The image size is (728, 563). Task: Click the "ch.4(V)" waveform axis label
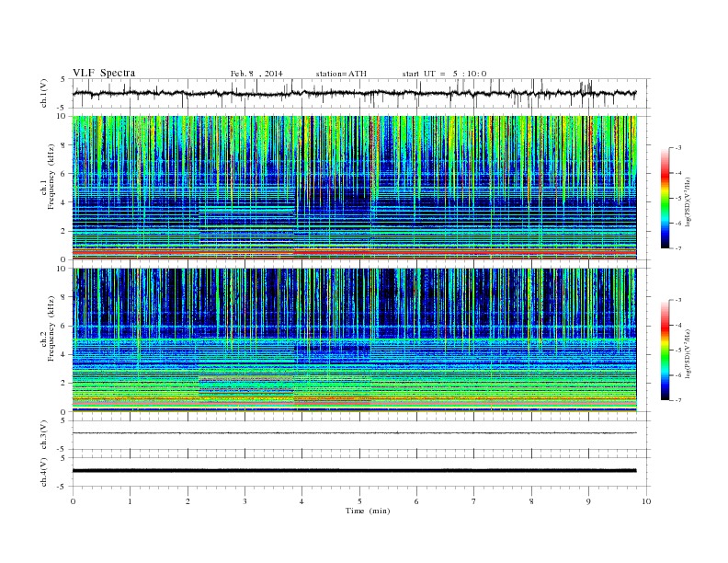[x=44, y=472]
